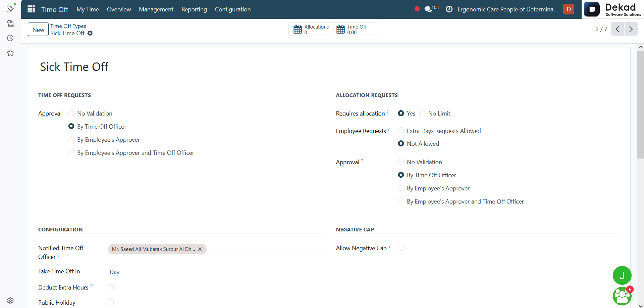Open the Reporting menu

point(194,9)
